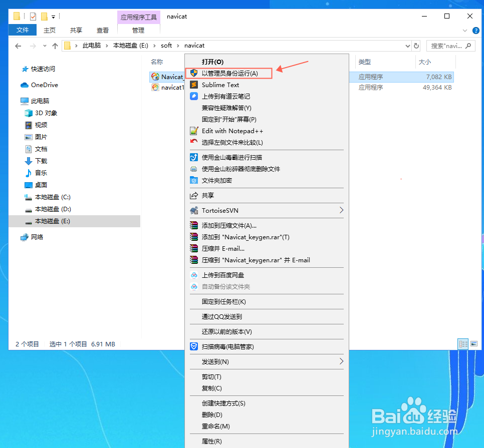Click the admin shield icon in context menu

pyautogui.click(x=194, y=73)
